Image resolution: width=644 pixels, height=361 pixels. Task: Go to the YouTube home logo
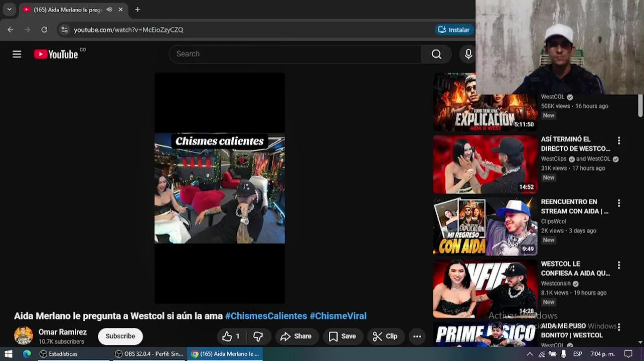click(56, 54)
